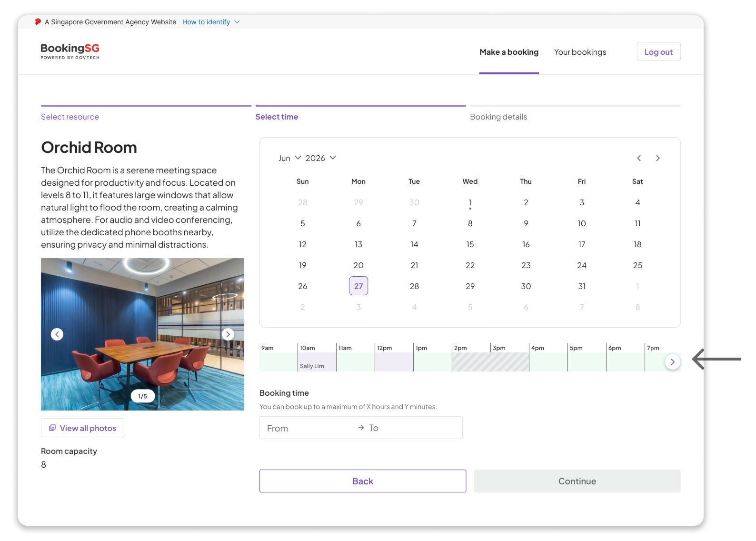This screenshot has width=756, height=541.
Task: Select the selected date 27 in calendar
Action: tap(358, 286)
